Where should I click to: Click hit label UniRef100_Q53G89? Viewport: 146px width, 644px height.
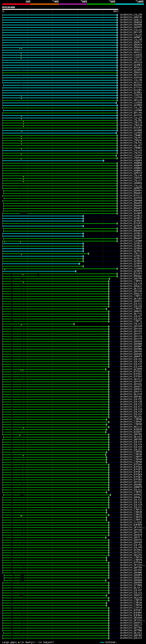coord(131,618)
